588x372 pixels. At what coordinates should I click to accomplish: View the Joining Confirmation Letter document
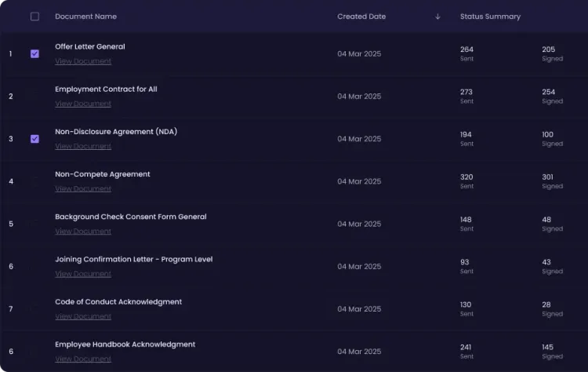coord(83,274)
